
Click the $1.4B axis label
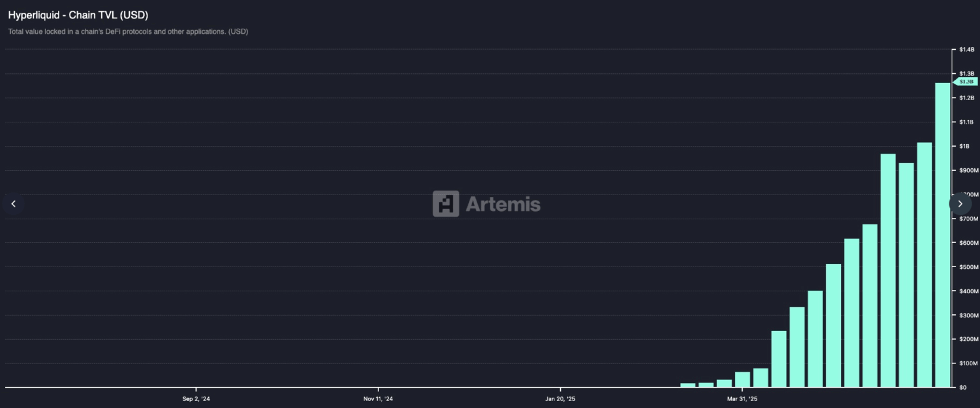point(968,49)
